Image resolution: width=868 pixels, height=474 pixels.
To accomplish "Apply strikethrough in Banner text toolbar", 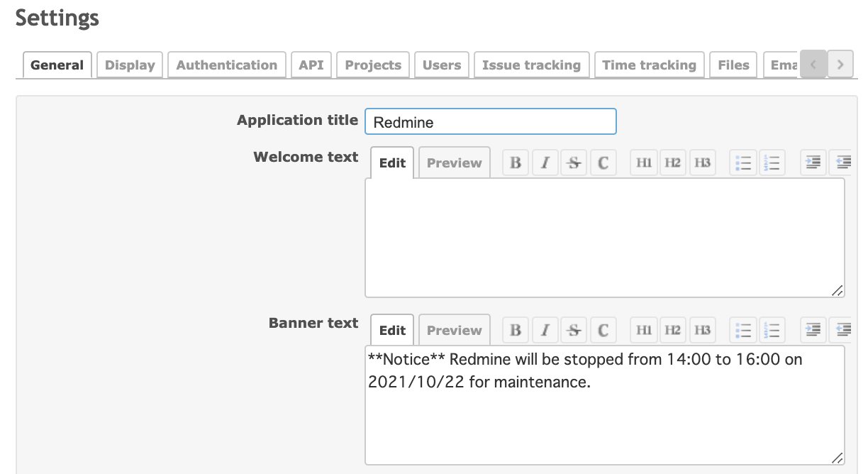I will 574,331.
